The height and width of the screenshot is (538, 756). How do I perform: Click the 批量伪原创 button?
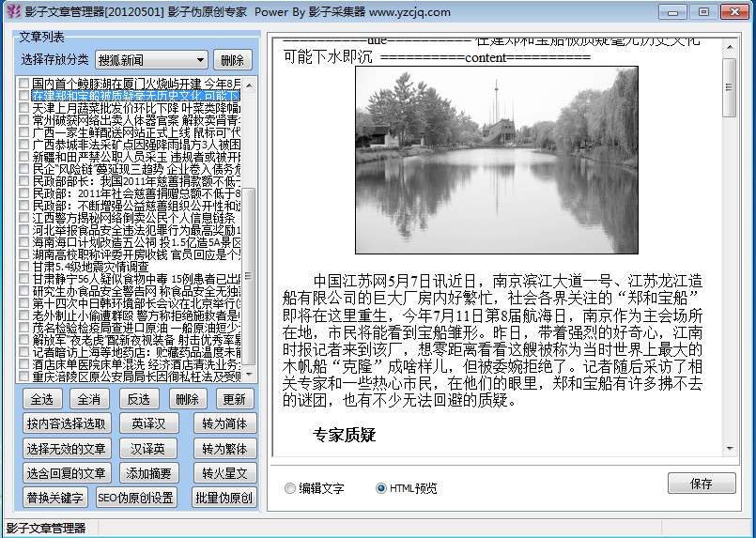[x=224, y=498]
